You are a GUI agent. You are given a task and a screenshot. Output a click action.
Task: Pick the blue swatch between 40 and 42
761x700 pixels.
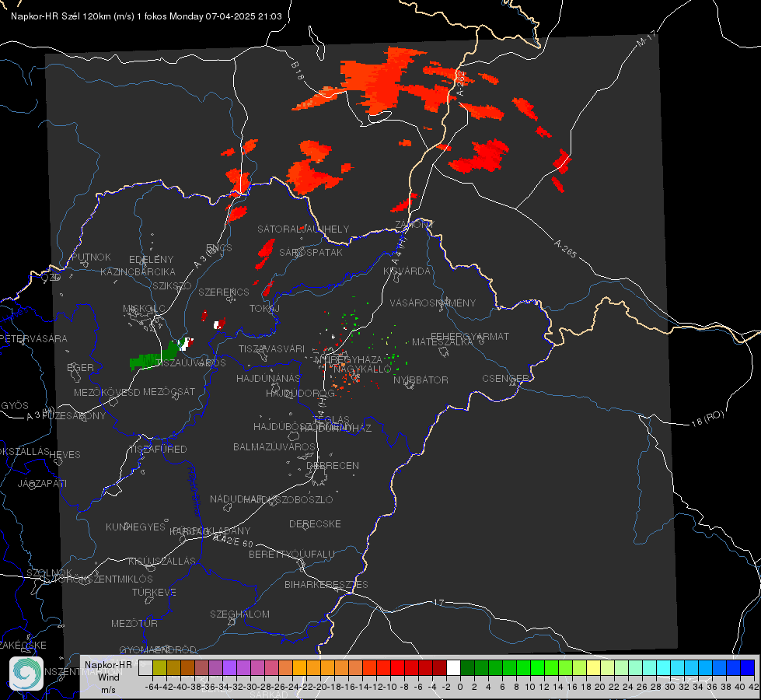point(748,667)
